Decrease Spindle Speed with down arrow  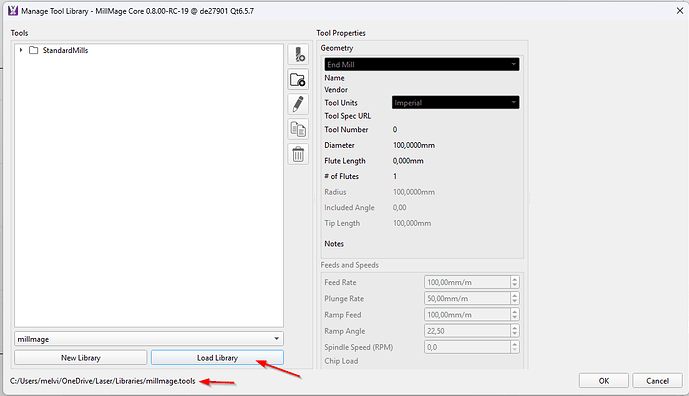tap(515, 350)
